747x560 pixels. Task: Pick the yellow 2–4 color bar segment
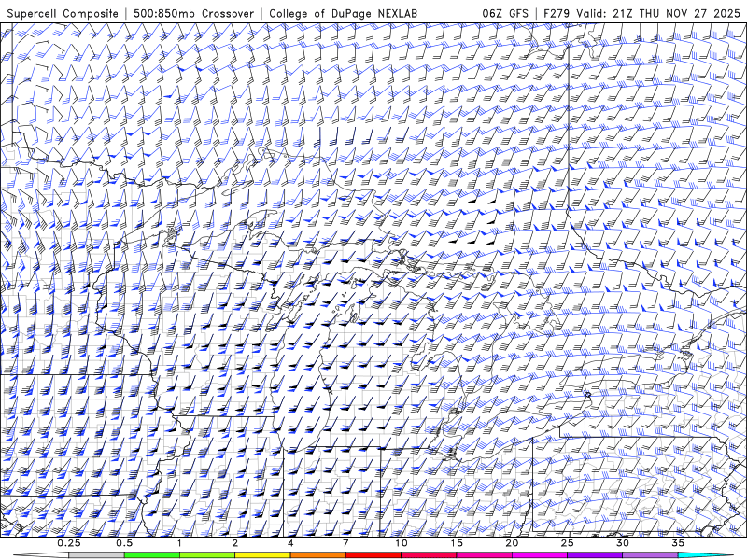pos(262,555)
